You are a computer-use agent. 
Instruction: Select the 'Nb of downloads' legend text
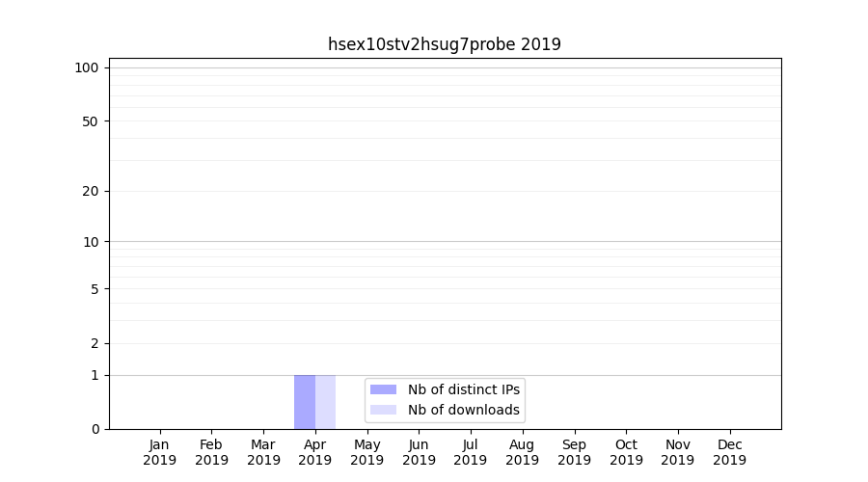(463, 410)
